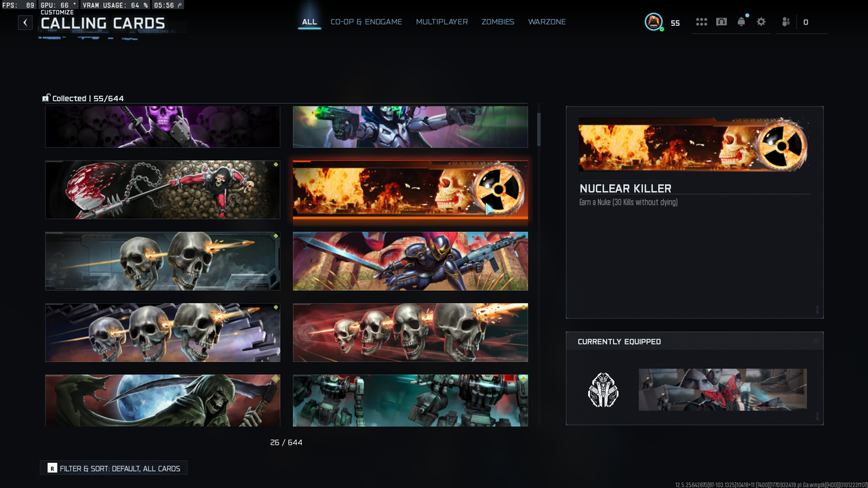Click the 'Earn a Nuke' description text
This screenshot has width=868, height=488.
(628, 203)
